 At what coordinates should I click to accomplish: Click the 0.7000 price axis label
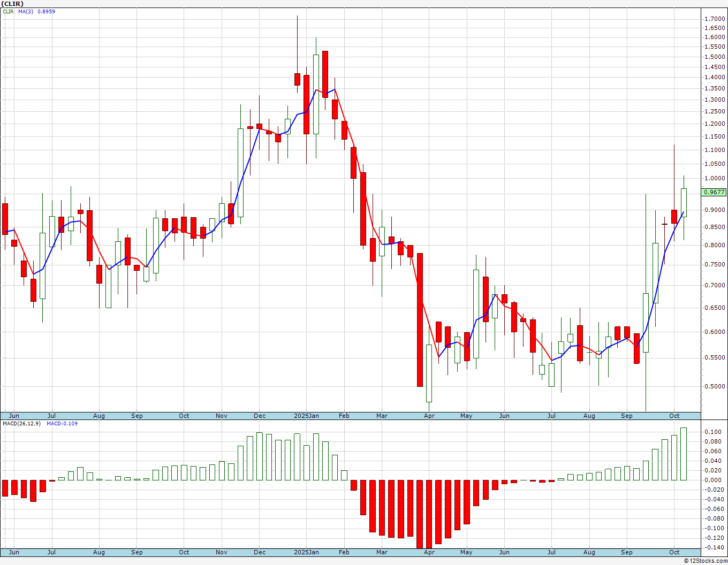(x=715, y=286)
